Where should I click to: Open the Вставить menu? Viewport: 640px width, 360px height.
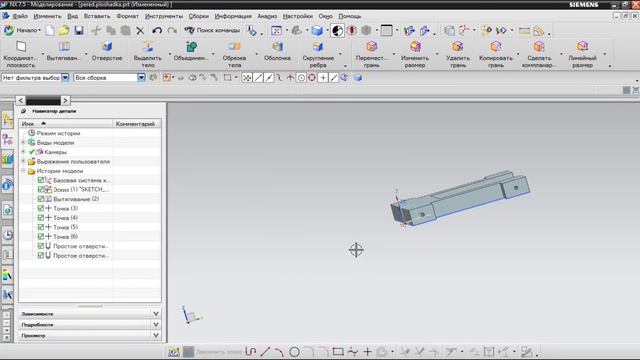[x=97, y=16]
